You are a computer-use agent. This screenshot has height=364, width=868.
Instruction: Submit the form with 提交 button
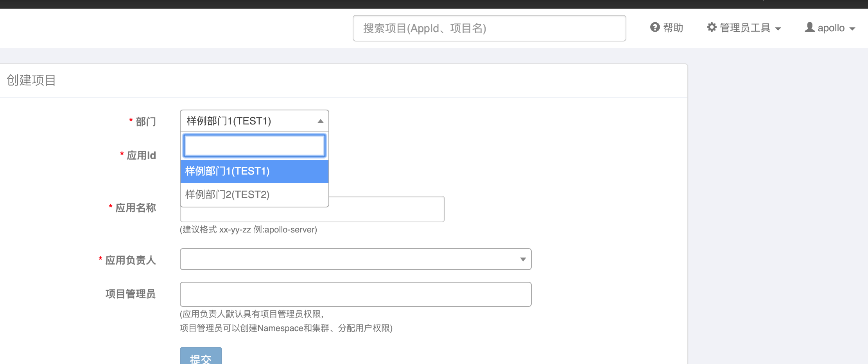tap(201, 356)
